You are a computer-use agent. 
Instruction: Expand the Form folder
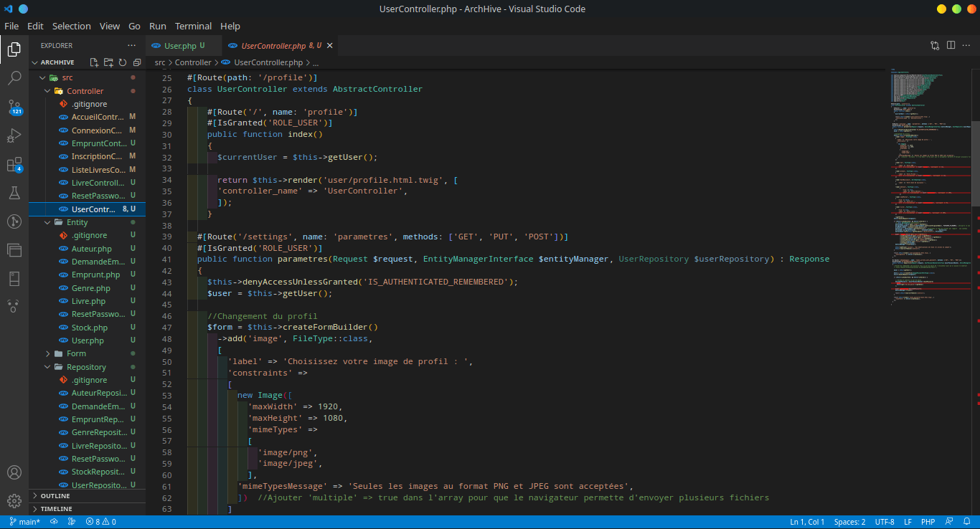coord(76,353)
